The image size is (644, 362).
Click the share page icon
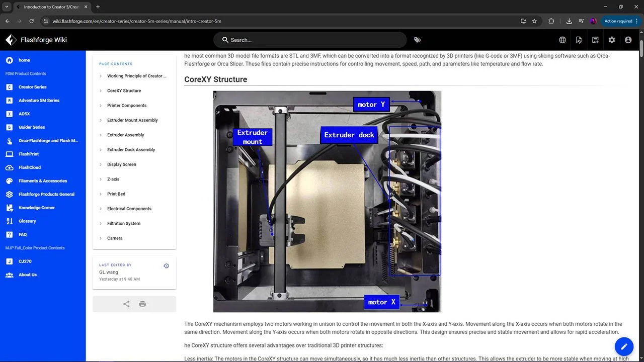(126, 304)
